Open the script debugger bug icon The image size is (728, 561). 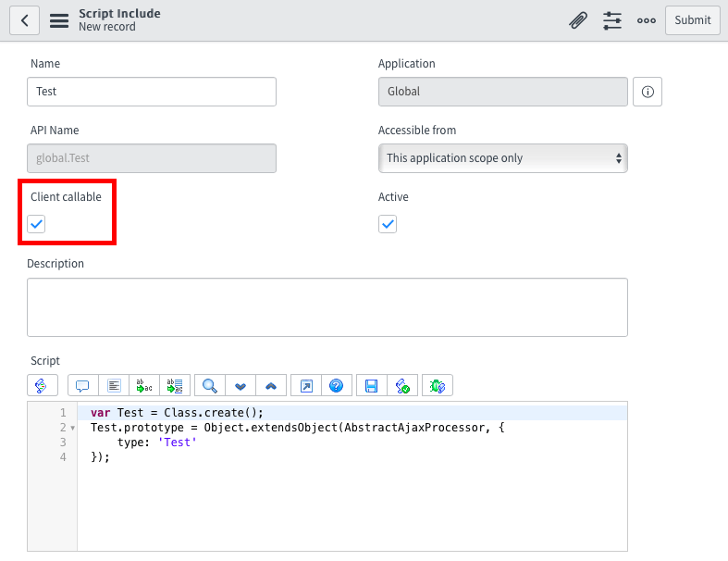coord(438,385)
